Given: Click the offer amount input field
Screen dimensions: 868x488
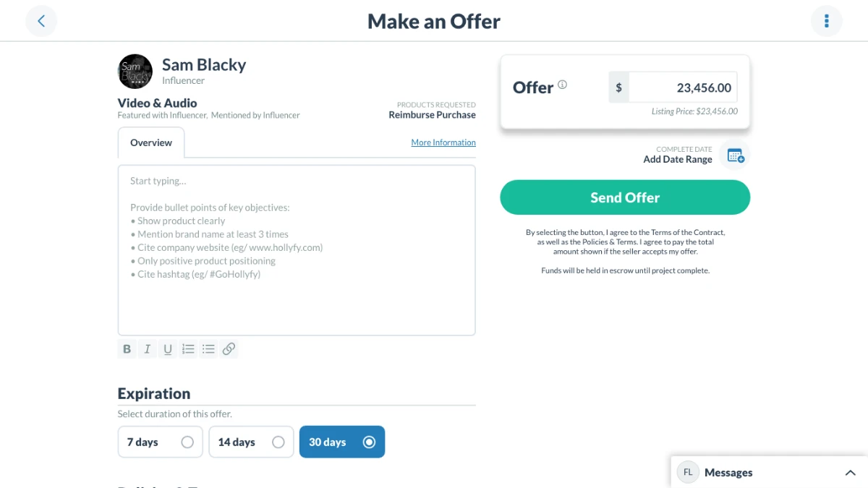Looking at the screenshot, I should (x=682, y=87).
